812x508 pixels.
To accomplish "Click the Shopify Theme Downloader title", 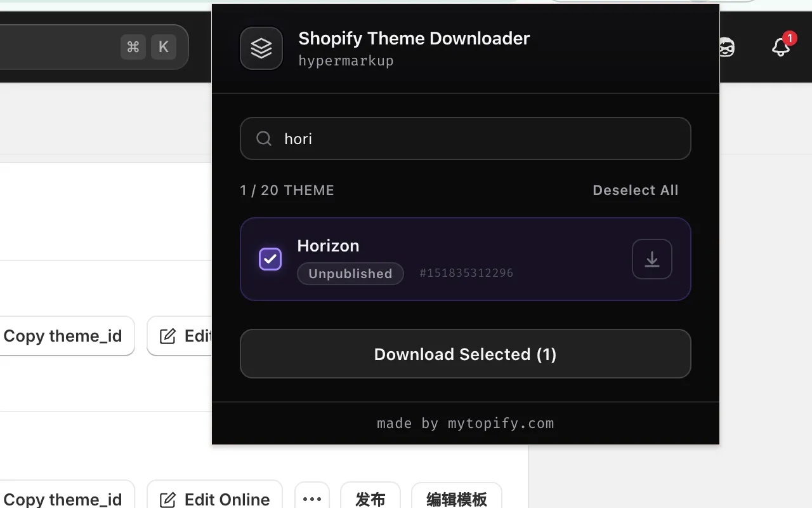I will [x=414, y=38].
